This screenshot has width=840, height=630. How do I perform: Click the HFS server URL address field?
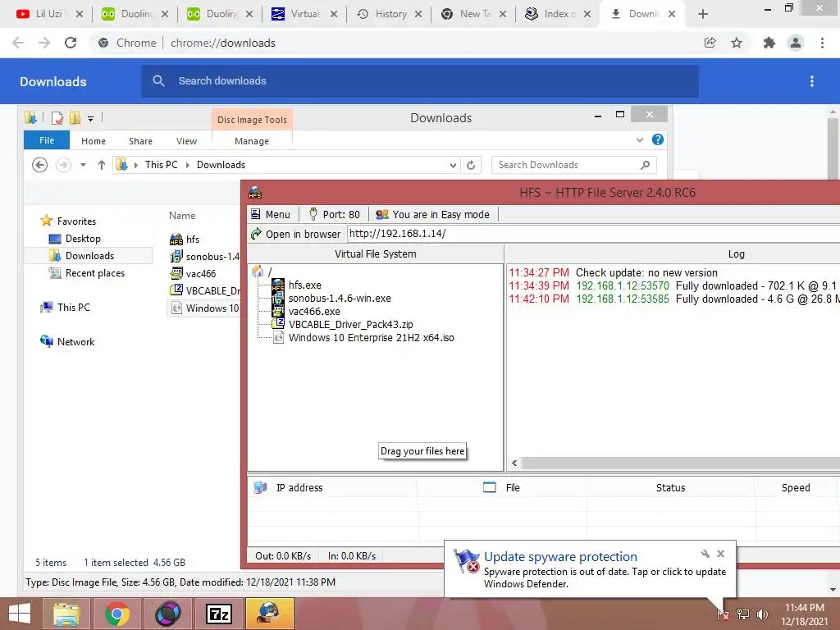(x=594, y=234)
